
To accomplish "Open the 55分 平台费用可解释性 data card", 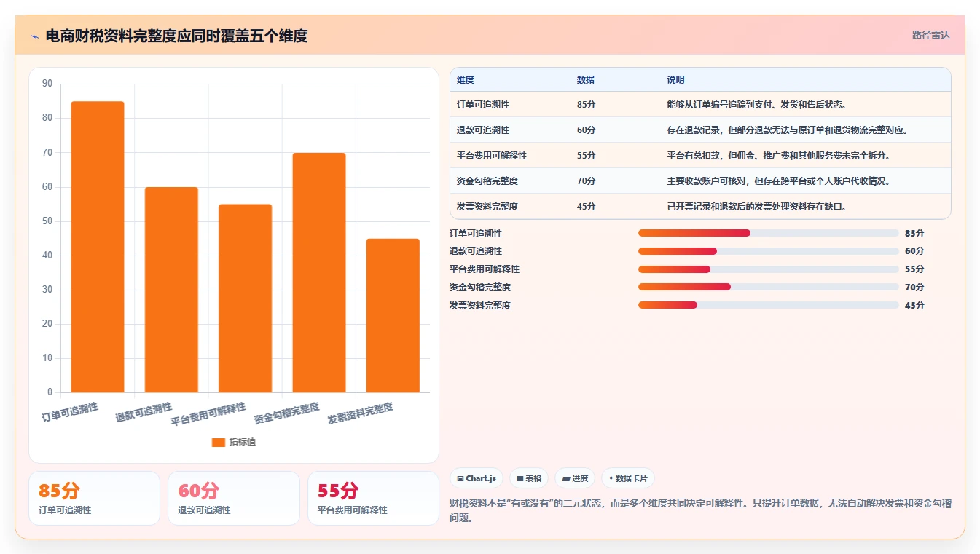I will pos(373,498).
